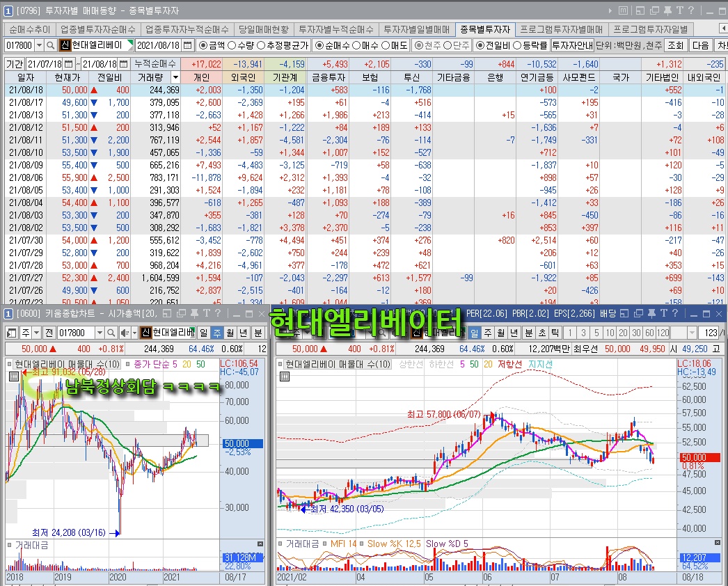Select 월 monthly button in 0600 chart
This screenshot has width=728, height=586.
click(230, 333)
